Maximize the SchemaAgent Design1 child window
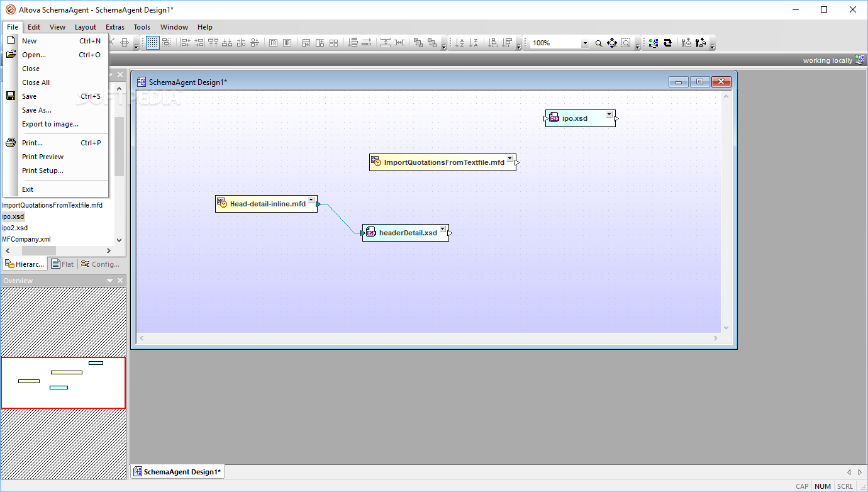Image resolution: width=868 pixels, height=492 pixels. point(699,82)
